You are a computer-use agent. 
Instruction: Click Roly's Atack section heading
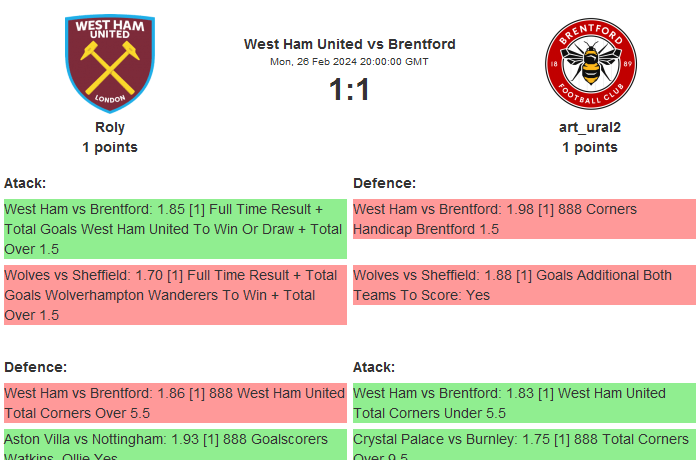point(25,183)
